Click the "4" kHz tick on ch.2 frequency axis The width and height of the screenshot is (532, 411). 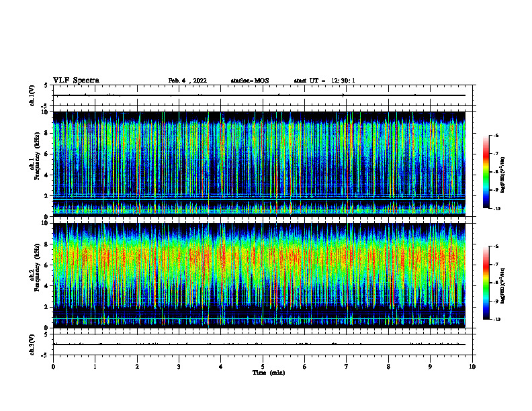[46, 286]
